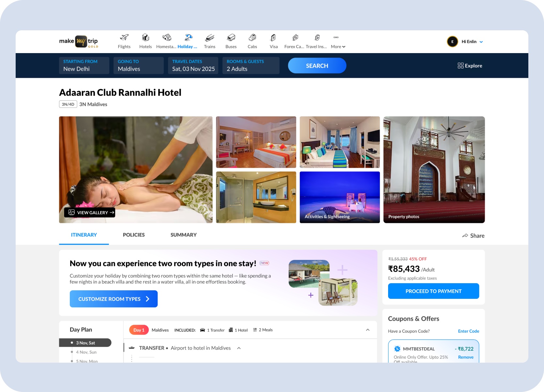Open the Cabs section icon
This screenshot has width=544, height=392.
252,37
